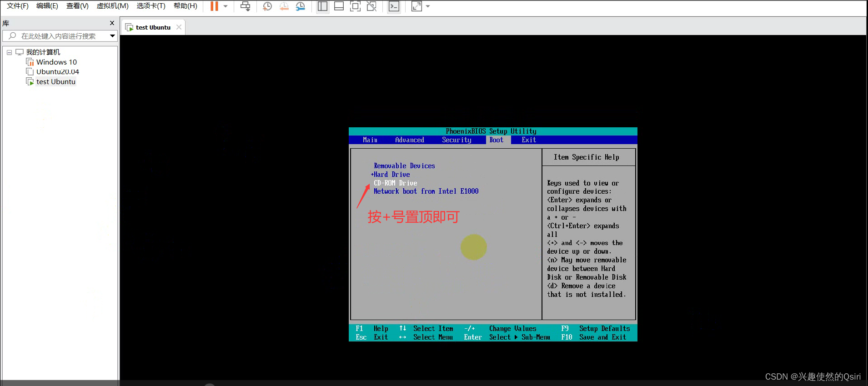Close the test Ubuntu tab
Viewport: 868px width, 386px height.
(179, 27)
